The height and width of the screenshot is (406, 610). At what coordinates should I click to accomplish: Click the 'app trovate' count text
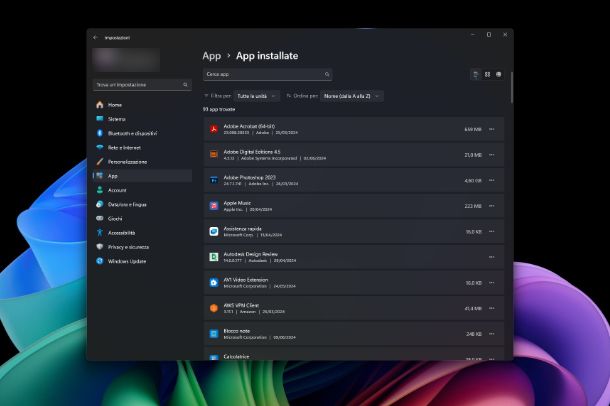(x=219, y=110)
